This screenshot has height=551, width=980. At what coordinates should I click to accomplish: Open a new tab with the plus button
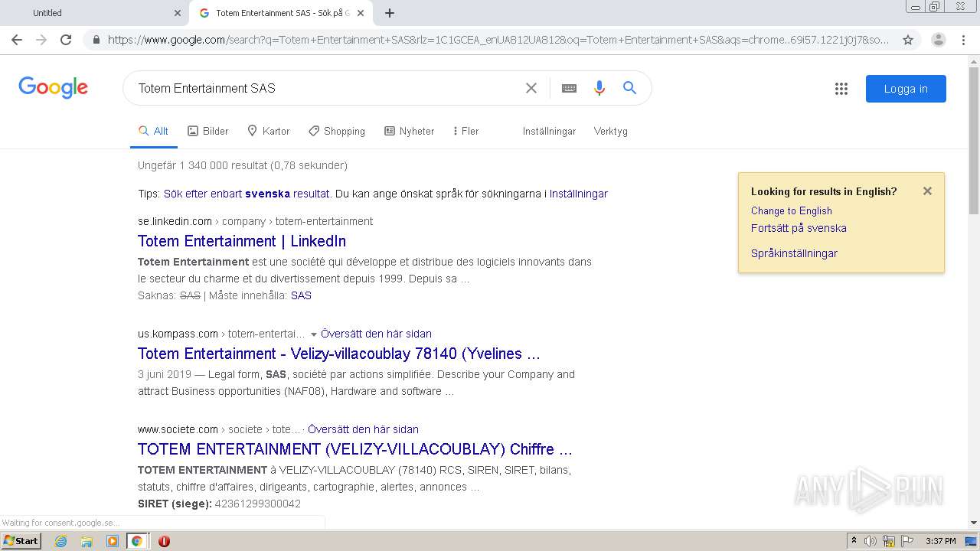[x=390, y=13]
